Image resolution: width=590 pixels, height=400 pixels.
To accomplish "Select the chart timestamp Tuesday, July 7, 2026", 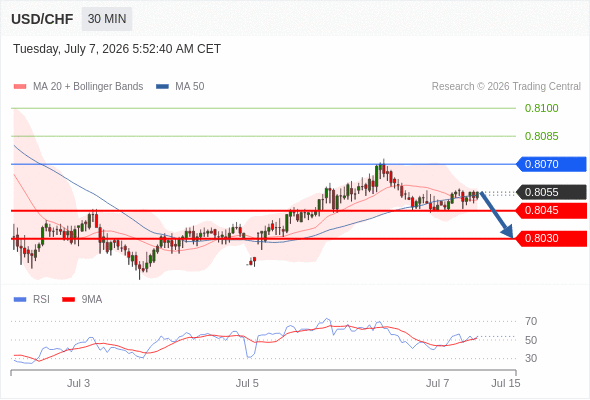I will [117, 49].
